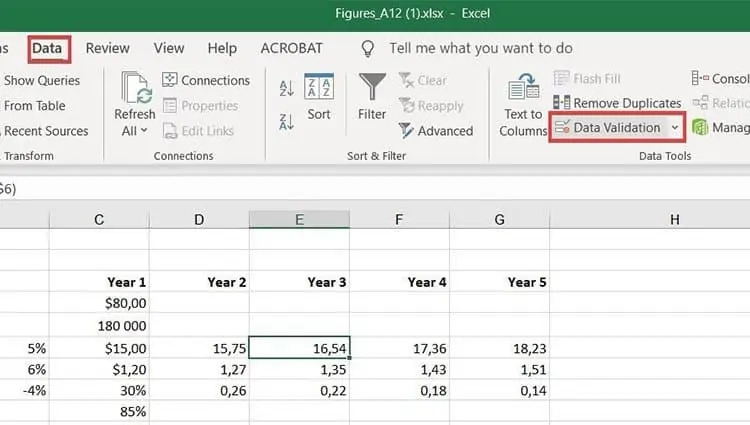750x425 pixels.
Task: Select the Year 4 cell
Action: [399, 282]
